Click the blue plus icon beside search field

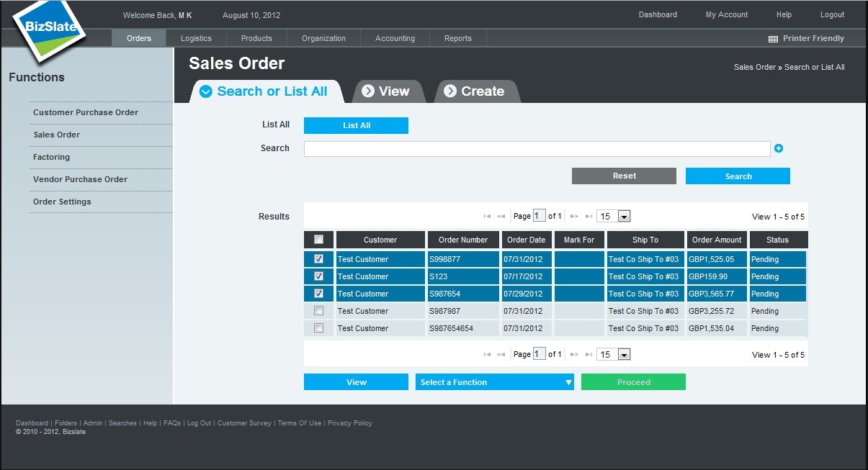point(779,148)
